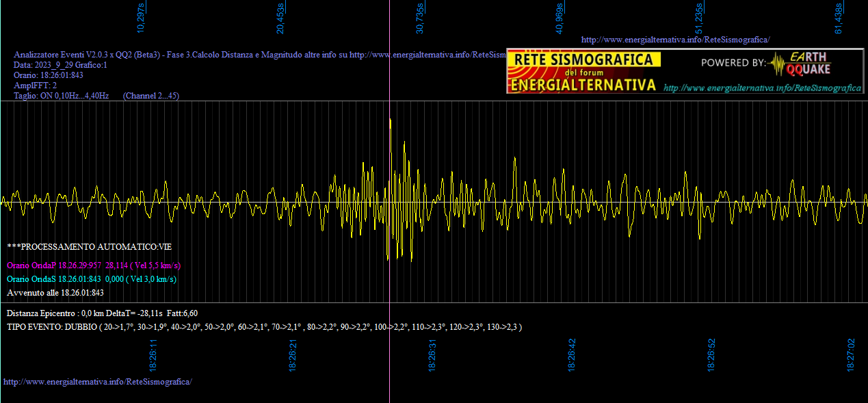868x403 pixels.
Task: Select the 30,735s top time marker
Action: pos(420,18)
